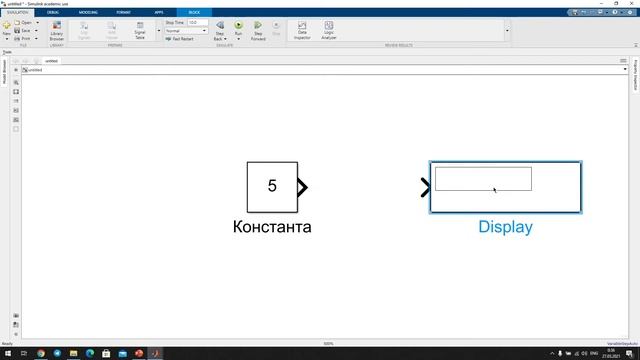
Task: Expand the Review Results gallery arrow
Action: [x=507, y=31]
